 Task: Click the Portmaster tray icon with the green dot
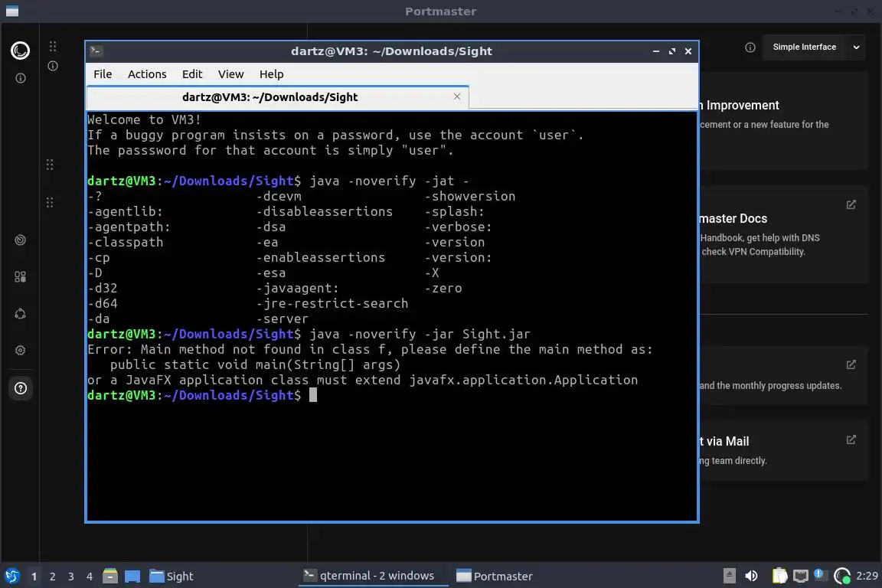click(x=842, y=576)
